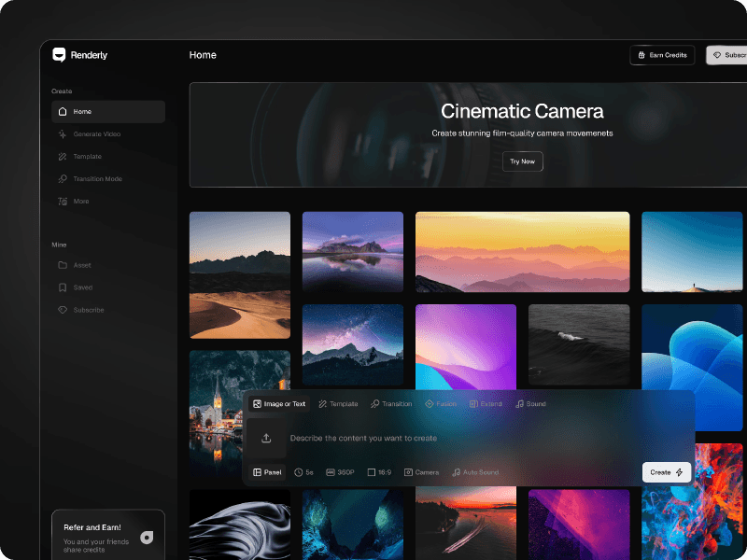Switch to the Template tab in prompt panel
Image resolution: width=747 pixels, height=560 pixels.
coord(338,404)
